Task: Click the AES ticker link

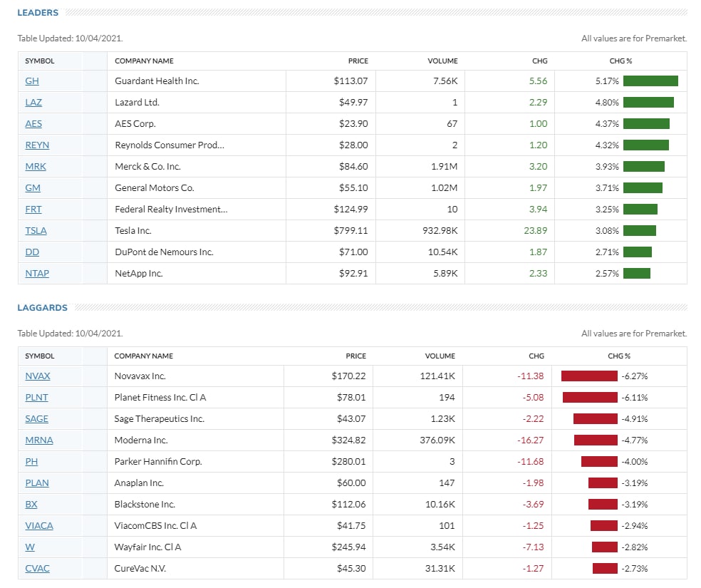Action: point(33,124)
